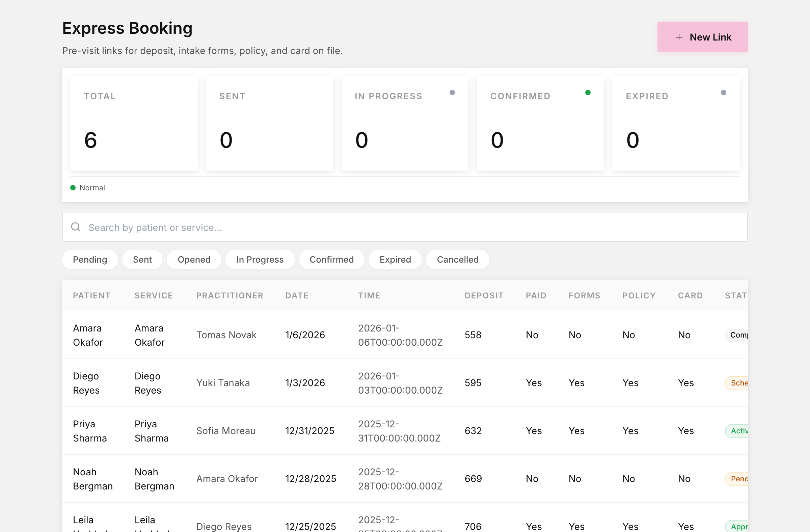This screenshot has height=532, width=810.
Task: Click time 2025-12-31T00:00:00.000Z
Action: click(399, 431)
